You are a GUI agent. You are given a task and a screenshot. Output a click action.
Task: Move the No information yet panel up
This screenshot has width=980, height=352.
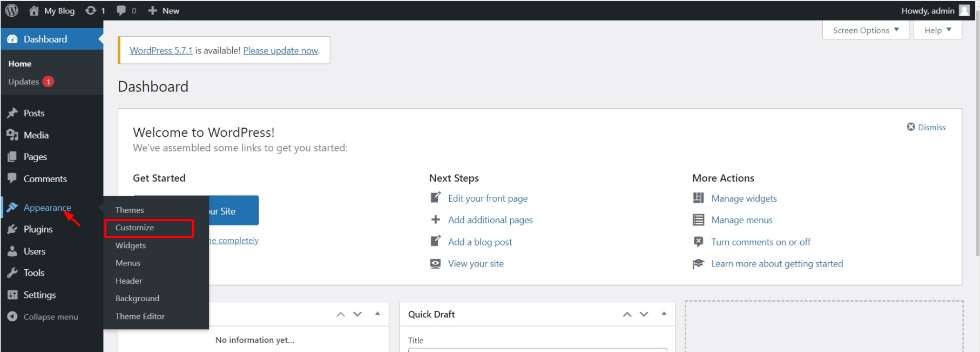(340, 314)
